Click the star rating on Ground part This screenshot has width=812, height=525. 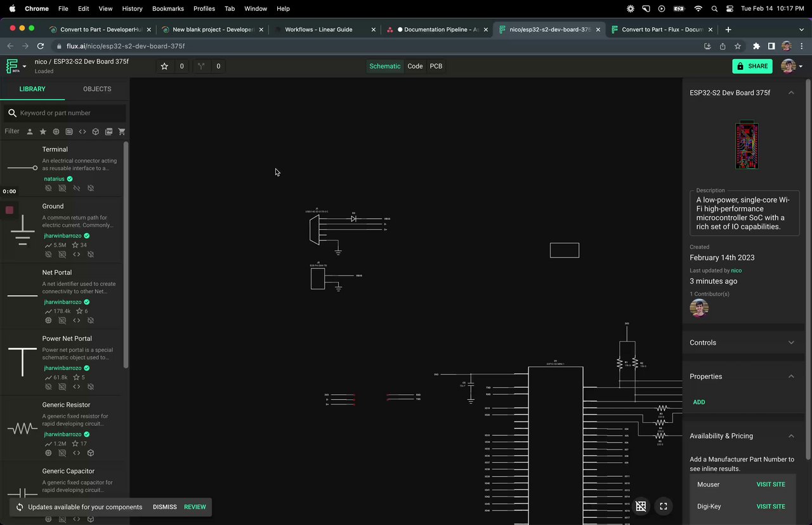click(79, 245)
